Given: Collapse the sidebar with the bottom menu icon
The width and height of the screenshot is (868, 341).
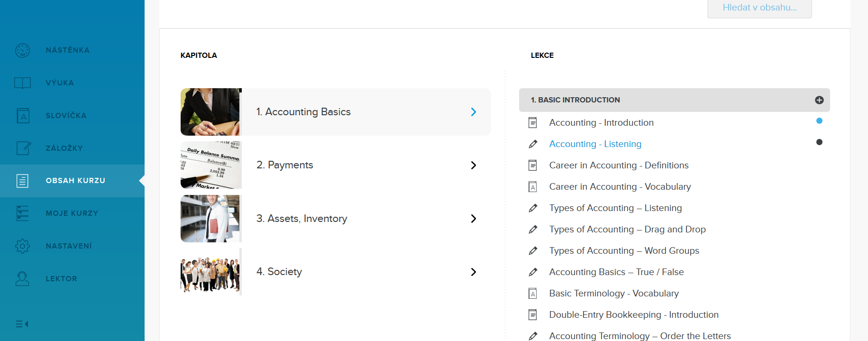Looking at the screenshot, I should 22,324.
